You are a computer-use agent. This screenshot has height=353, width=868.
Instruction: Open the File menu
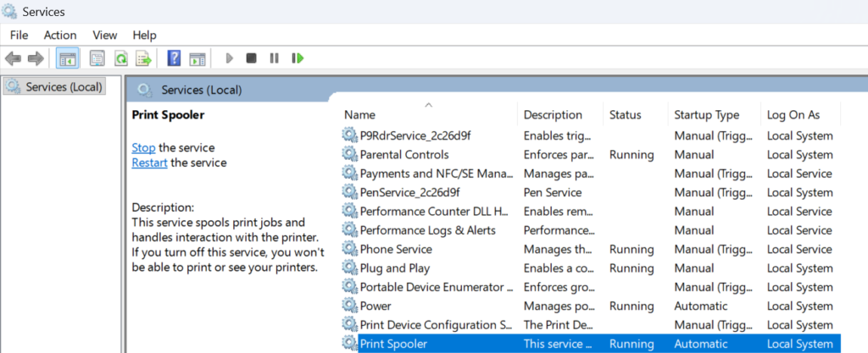[19, 35]
